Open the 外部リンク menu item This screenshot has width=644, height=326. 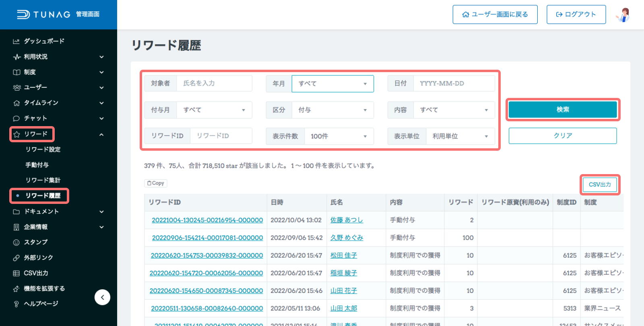38,257
